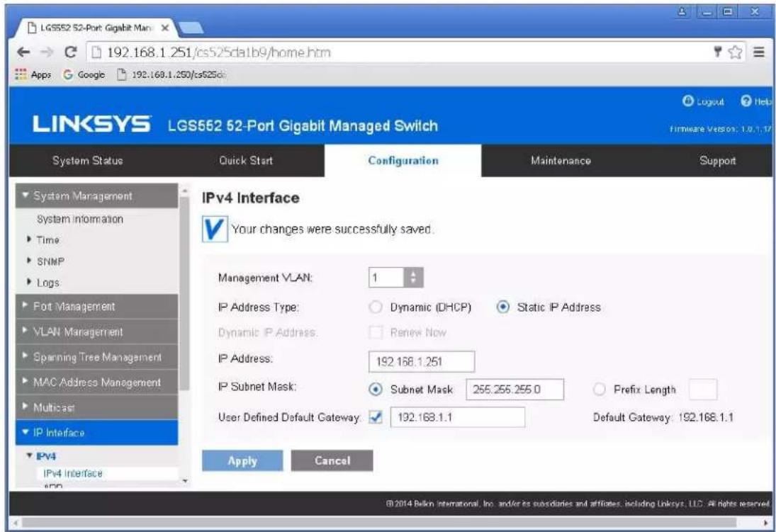Click the Prefix Length input box

[x=703, y=390]
